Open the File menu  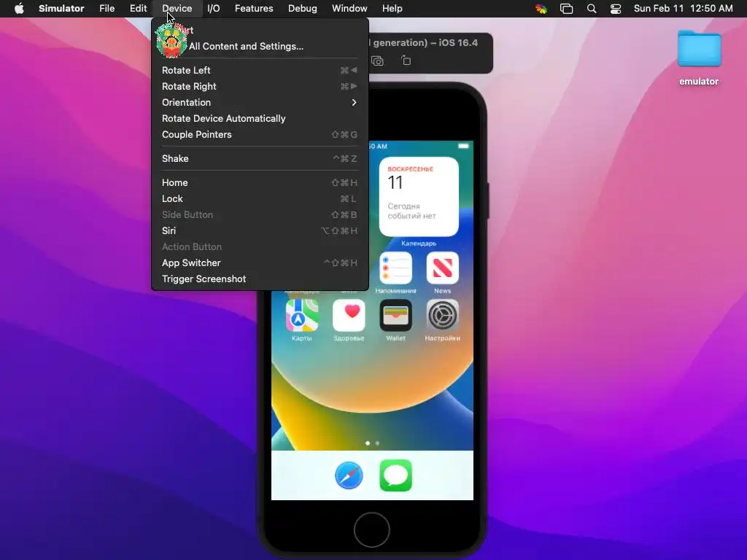click(x=107, y=9)
